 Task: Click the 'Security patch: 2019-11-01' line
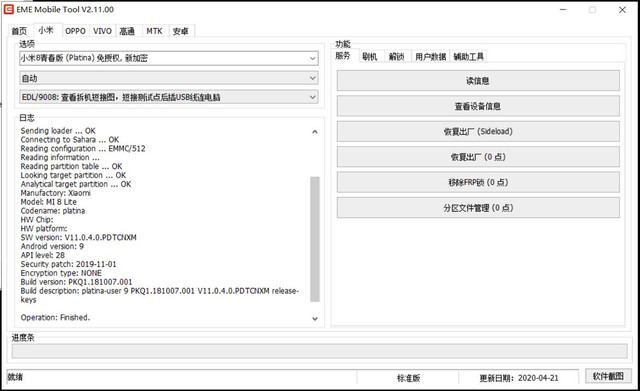pyautogui.click(x=69, y=264)
